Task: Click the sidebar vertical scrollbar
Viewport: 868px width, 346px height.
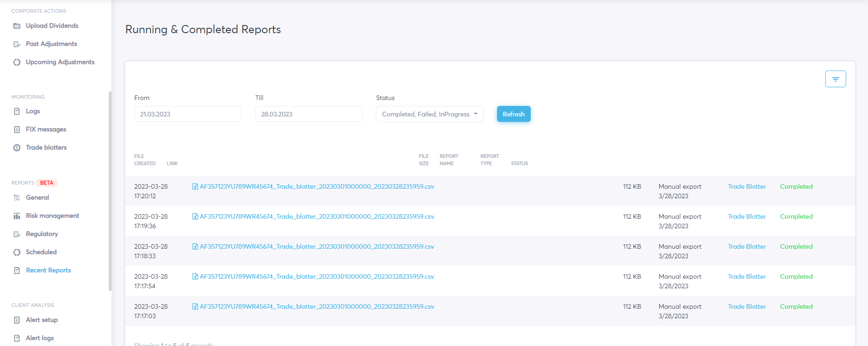Action: [110, 191]
